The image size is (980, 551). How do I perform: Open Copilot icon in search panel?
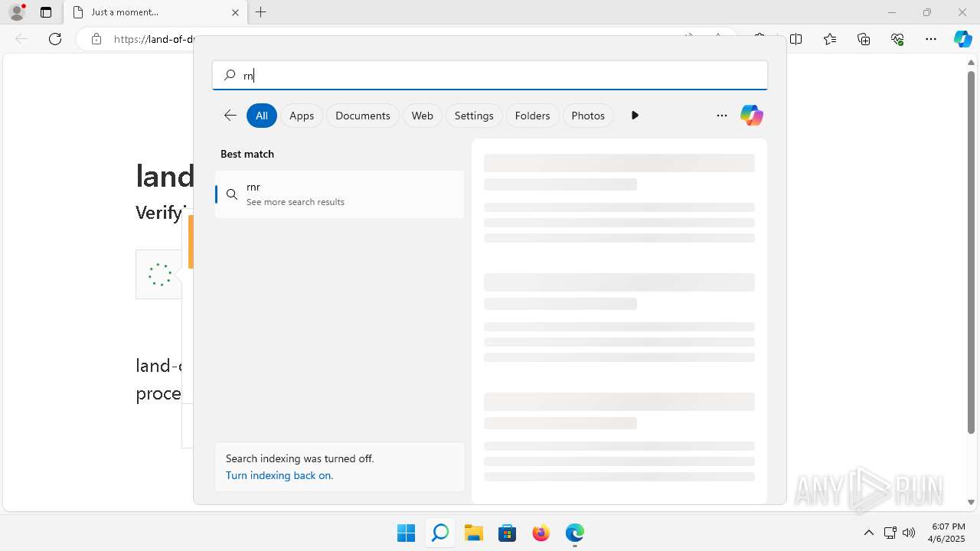751,116
